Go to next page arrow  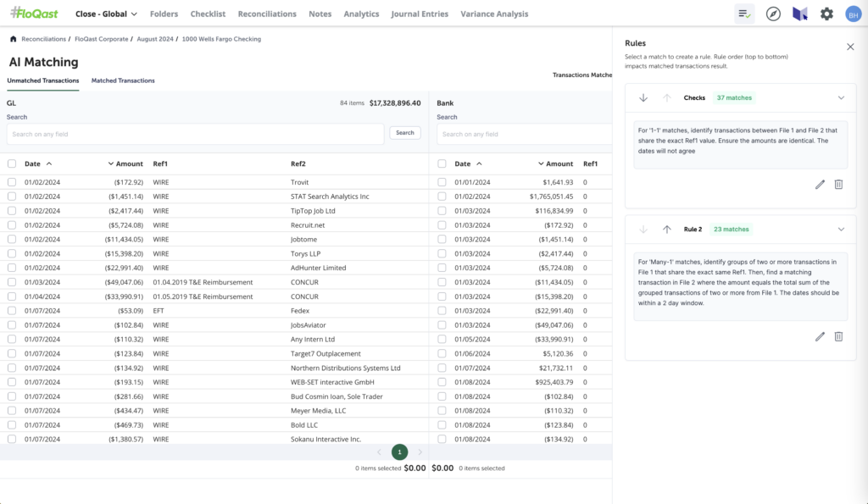click(x=420, y=452)
